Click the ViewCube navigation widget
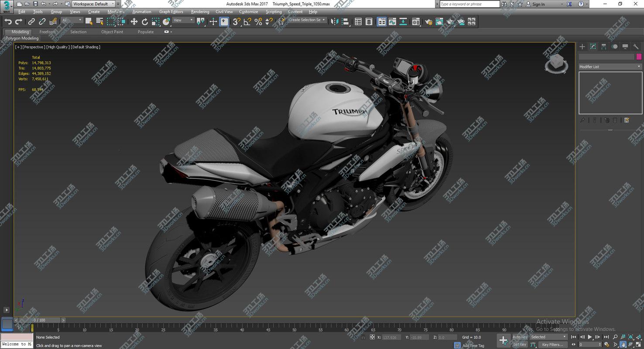The image size is (644, 349). 556,64
